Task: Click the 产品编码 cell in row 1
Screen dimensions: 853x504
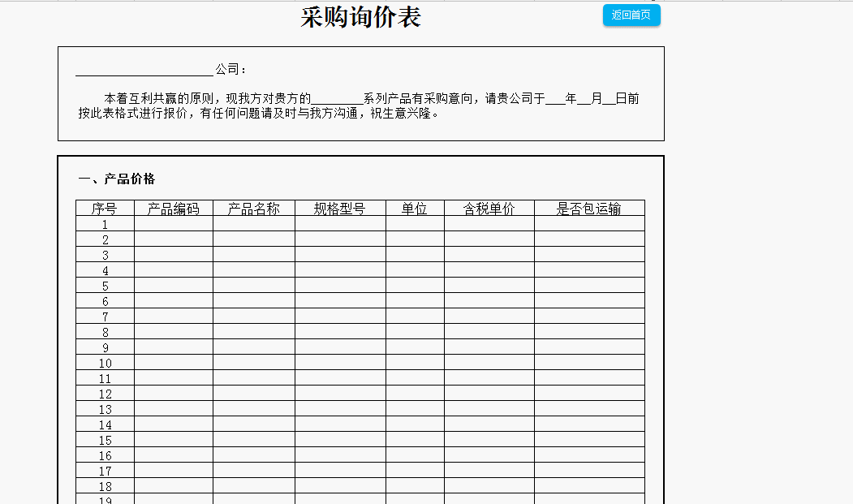Action: point(174,224)
